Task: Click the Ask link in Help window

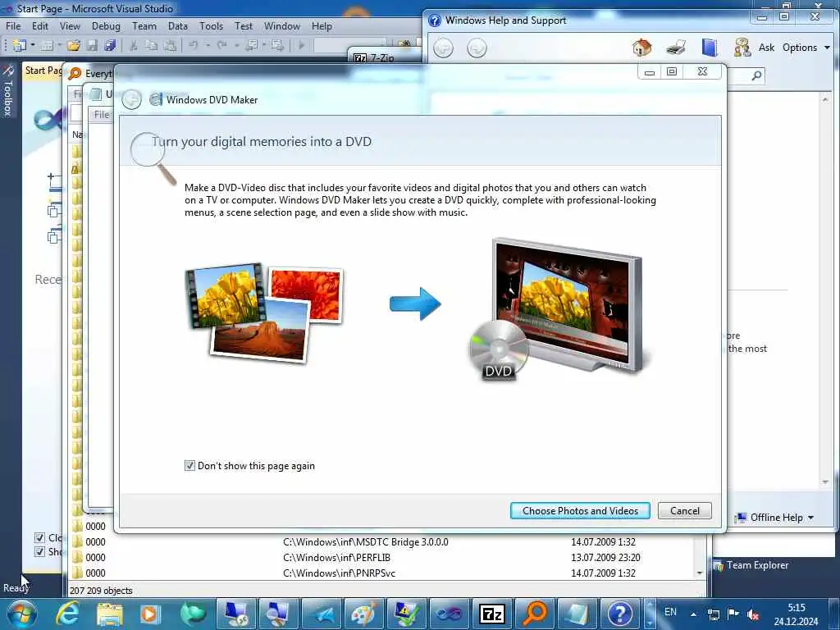Action: (x=766, y=48)
